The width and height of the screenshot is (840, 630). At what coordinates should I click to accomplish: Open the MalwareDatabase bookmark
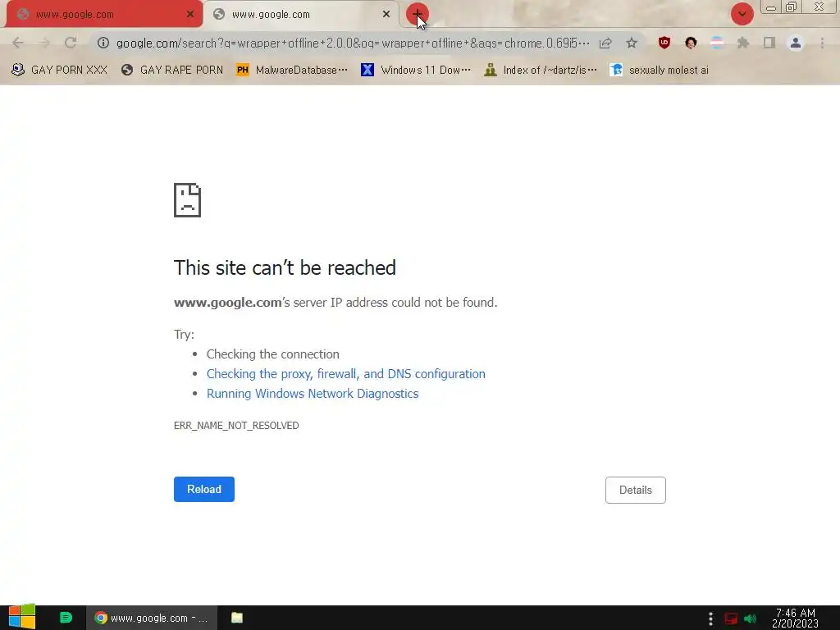pyautogui.click(x=292, y=71)
